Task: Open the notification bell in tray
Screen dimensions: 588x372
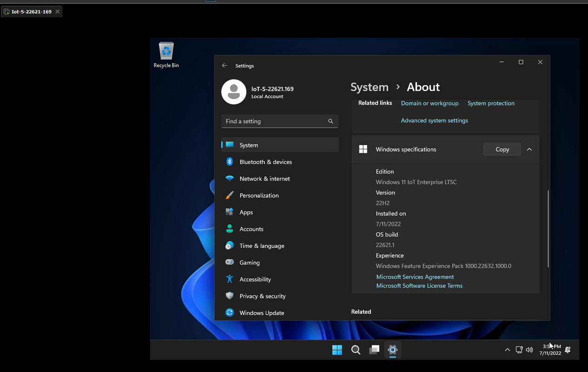Action: pyautogui.click(x=568, y=350)
